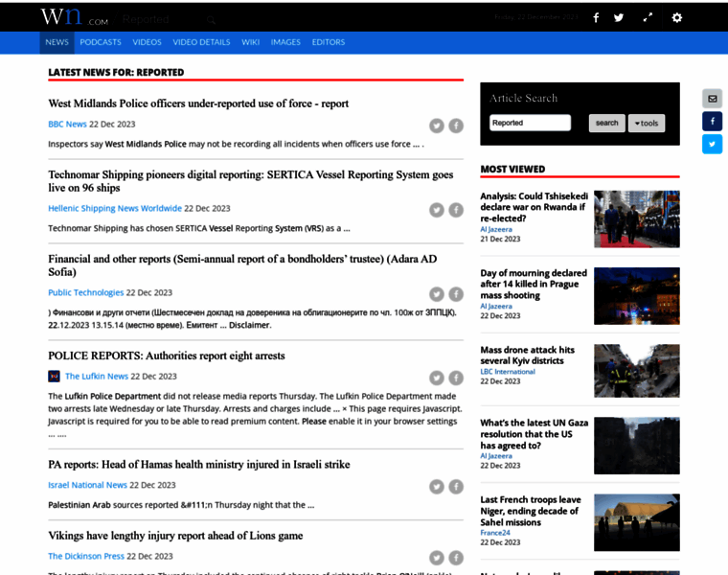Image resolution: width=728 pixels, height=575 pixels.
Task: Open Technomar Shipping SERTICA headline
Action: click(x=251, y=181)
